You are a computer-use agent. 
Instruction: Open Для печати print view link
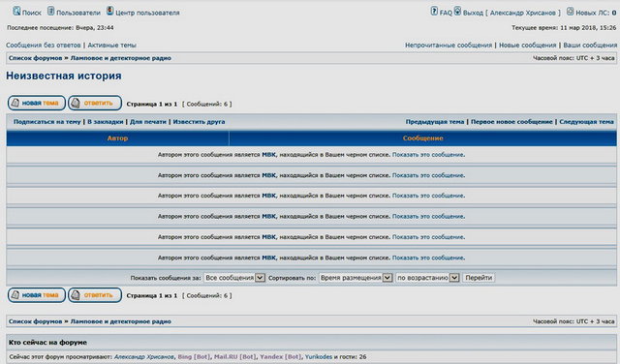(x=148, y=122)
